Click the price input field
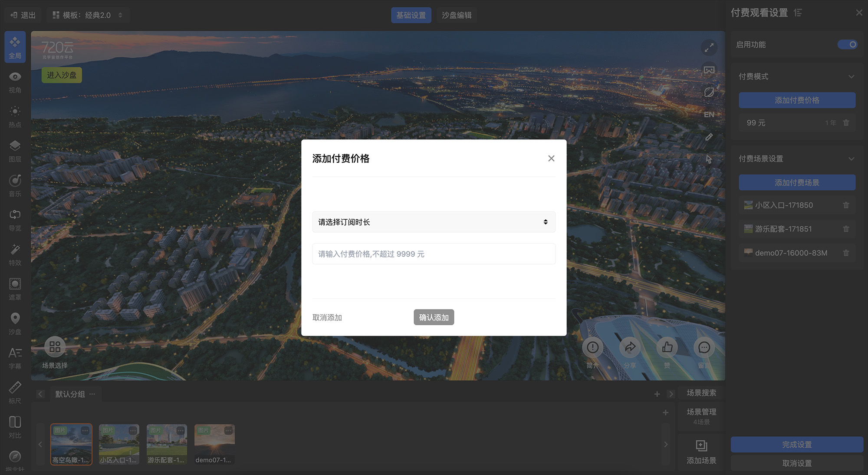The height and width of the screenshot is (475, 868). pos(434,254)
